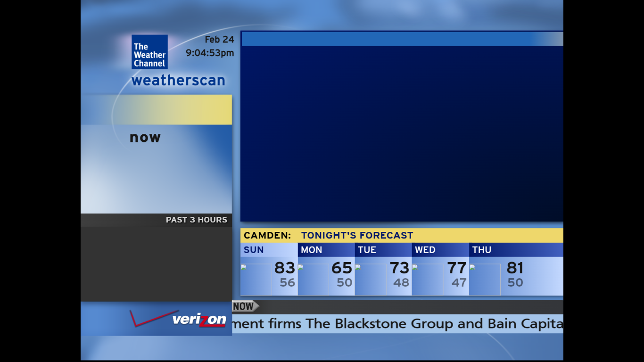Toggle the NOW ticker indicator
This screenshot has height=362, width=644.
243,306
